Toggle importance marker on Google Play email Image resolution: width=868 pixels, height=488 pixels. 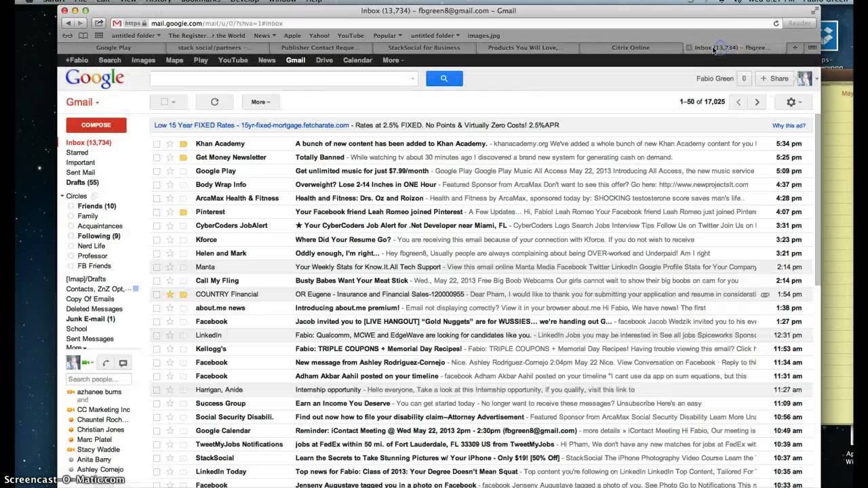tap(183, 171)
